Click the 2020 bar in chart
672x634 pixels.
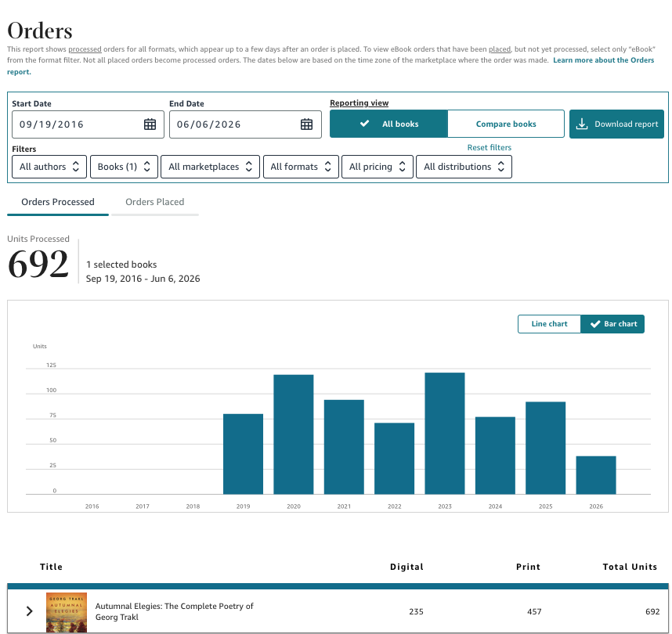click(x=294, y=434)
